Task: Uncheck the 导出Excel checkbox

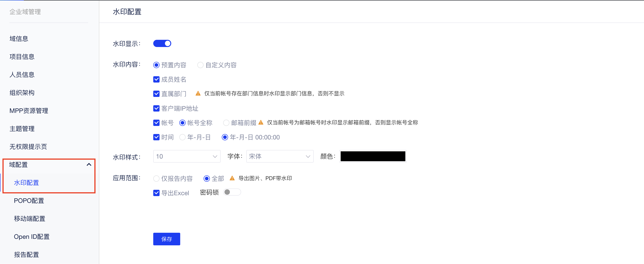Action: click(156, 193)
